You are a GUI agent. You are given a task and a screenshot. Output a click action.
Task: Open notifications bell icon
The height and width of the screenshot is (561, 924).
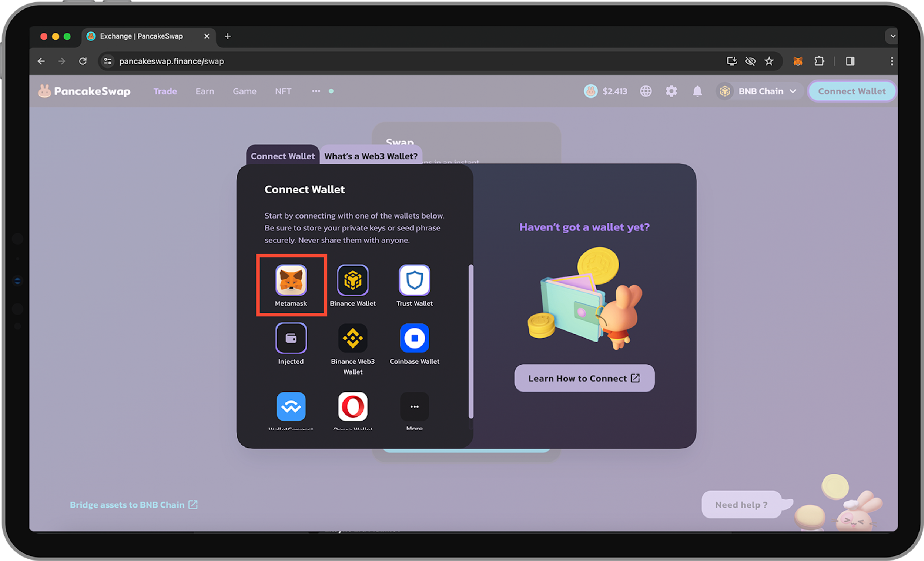point(698,91)
